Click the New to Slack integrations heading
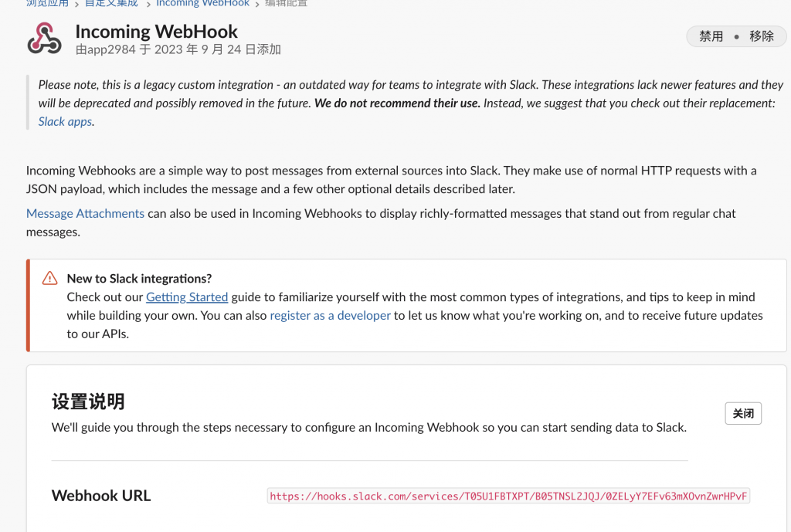 tap(139, 278)
